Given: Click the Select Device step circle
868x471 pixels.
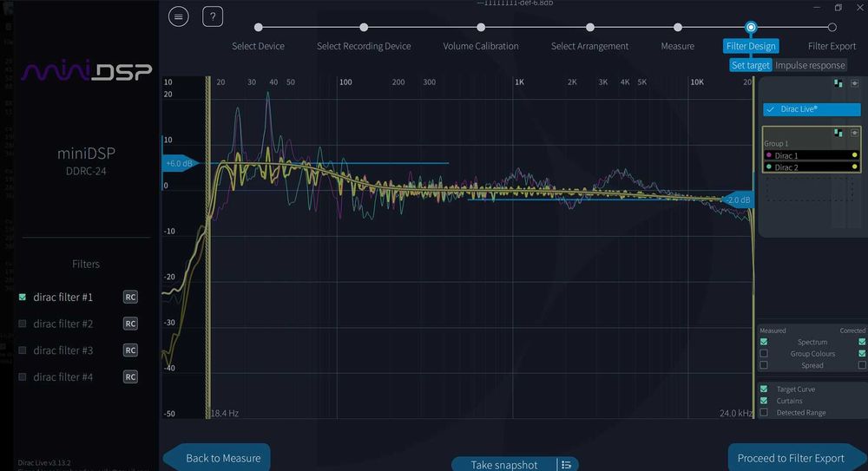Looking at the screenshot, I should pyautogui.click(x=258, y=27).
